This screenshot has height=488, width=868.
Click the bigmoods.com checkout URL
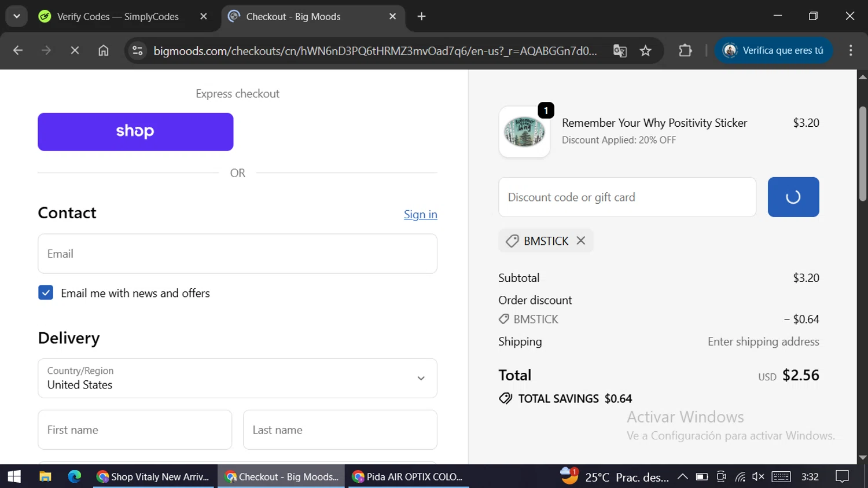[x=375, y=50]
